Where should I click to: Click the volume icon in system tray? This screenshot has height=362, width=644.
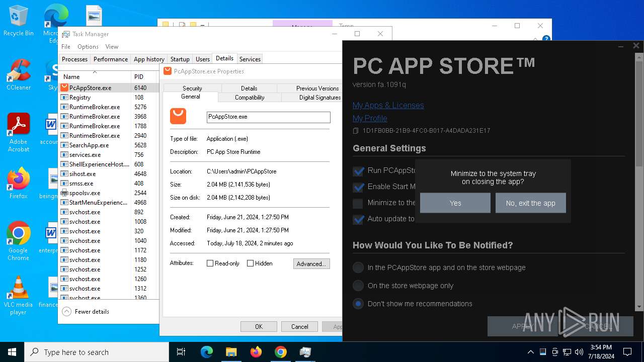point(579,352)
